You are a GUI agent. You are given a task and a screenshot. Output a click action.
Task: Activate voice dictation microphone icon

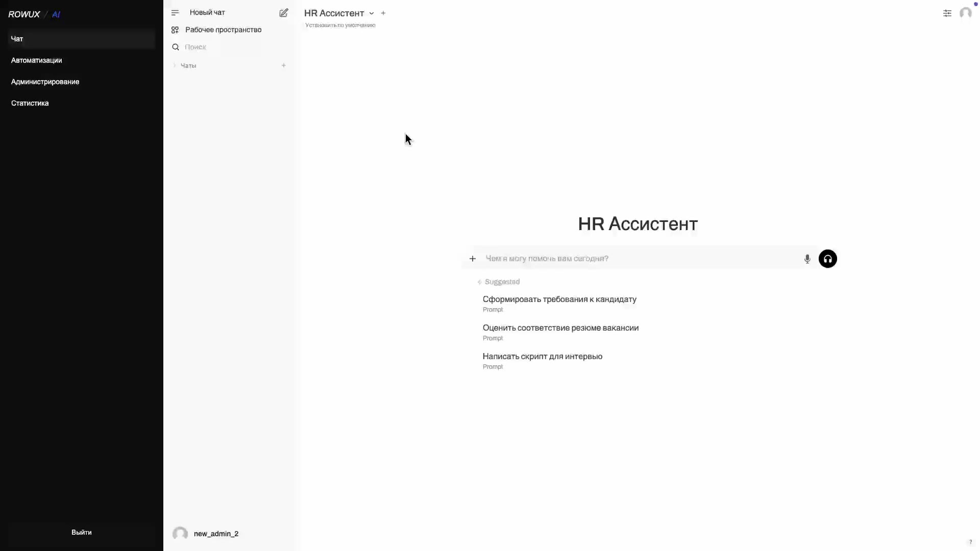tap(807, 259)
